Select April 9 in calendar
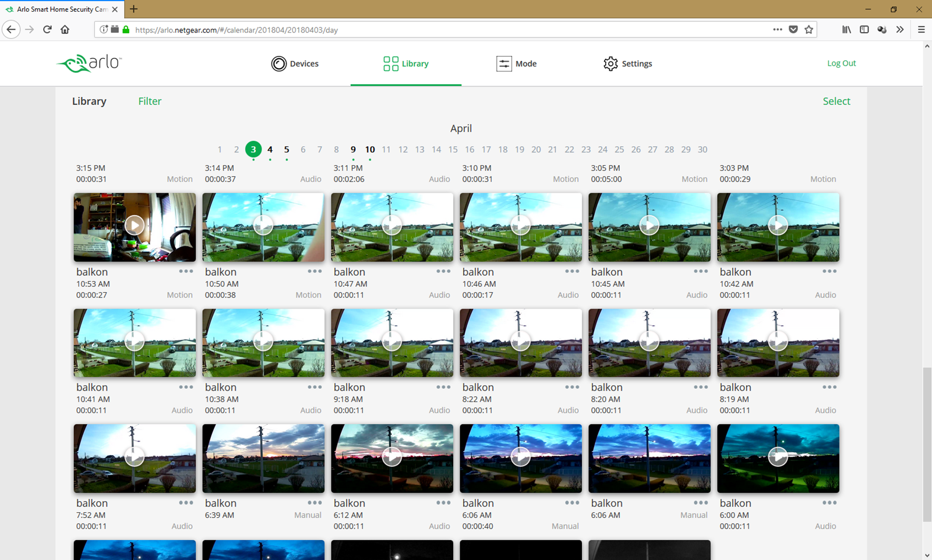932x560 pixels. [x=353, y=150]
